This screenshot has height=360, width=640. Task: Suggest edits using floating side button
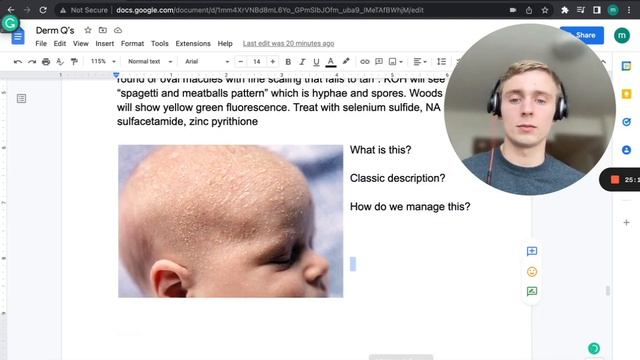[532, 291]
